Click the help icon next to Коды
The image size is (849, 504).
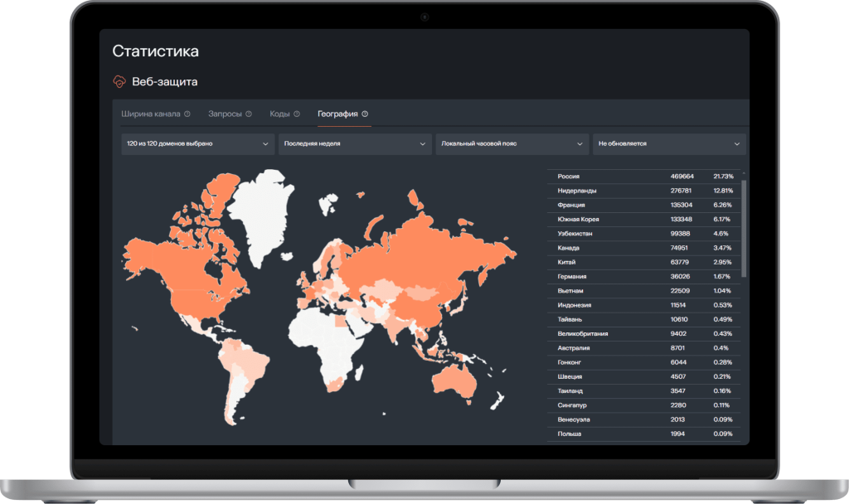click(x=296, y=114)
